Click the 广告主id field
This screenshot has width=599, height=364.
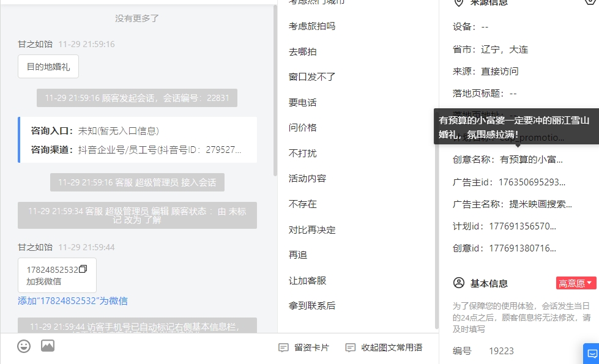pos(509,182)
